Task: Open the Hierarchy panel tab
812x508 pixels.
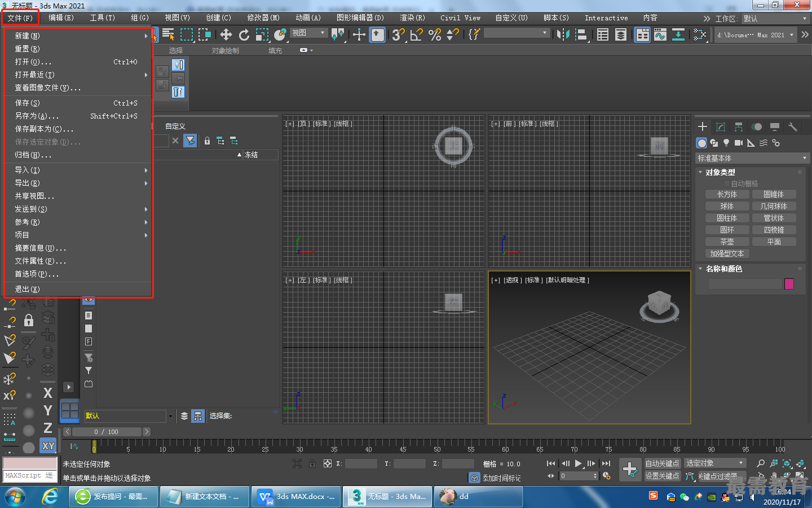Action: (x=739, y=127)
